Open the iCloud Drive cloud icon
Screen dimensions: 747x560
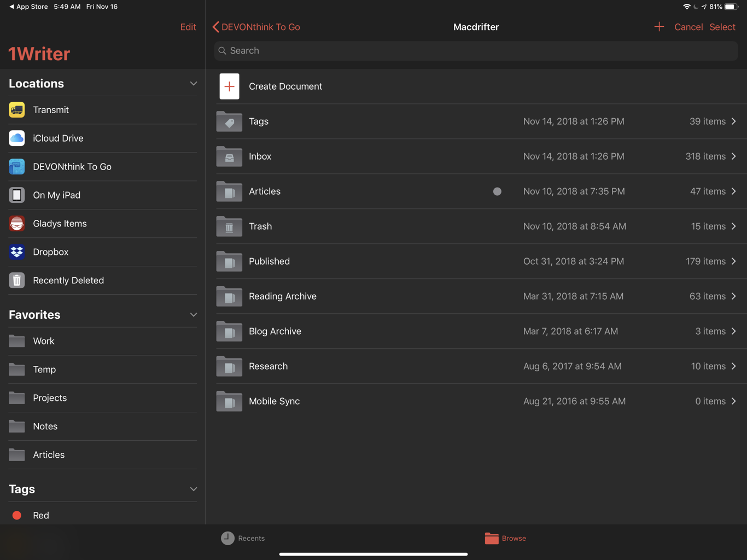(x=17, y=138)
